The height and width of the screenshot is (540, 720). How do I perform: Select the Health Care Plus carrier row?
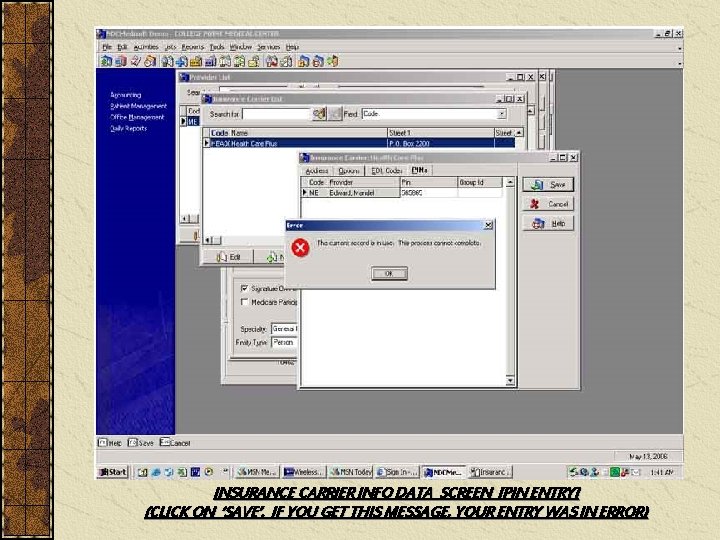tap(359, 144)
